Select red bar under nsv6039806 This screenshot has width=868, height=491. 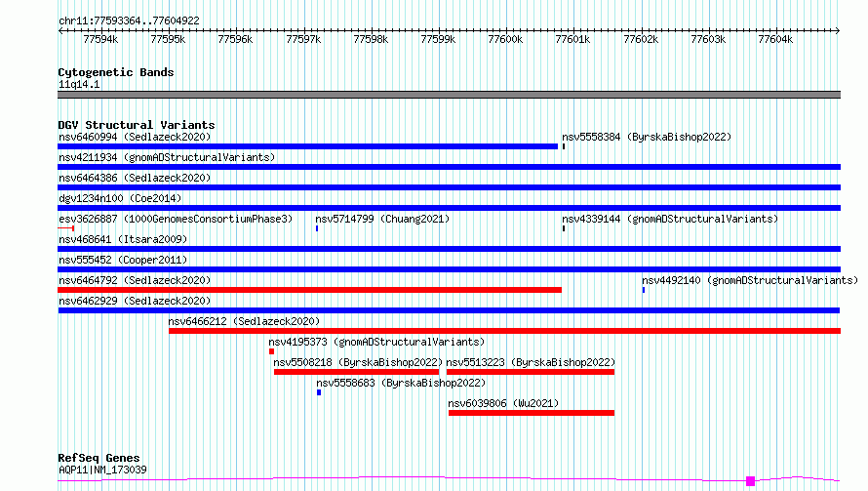(532, 413)
